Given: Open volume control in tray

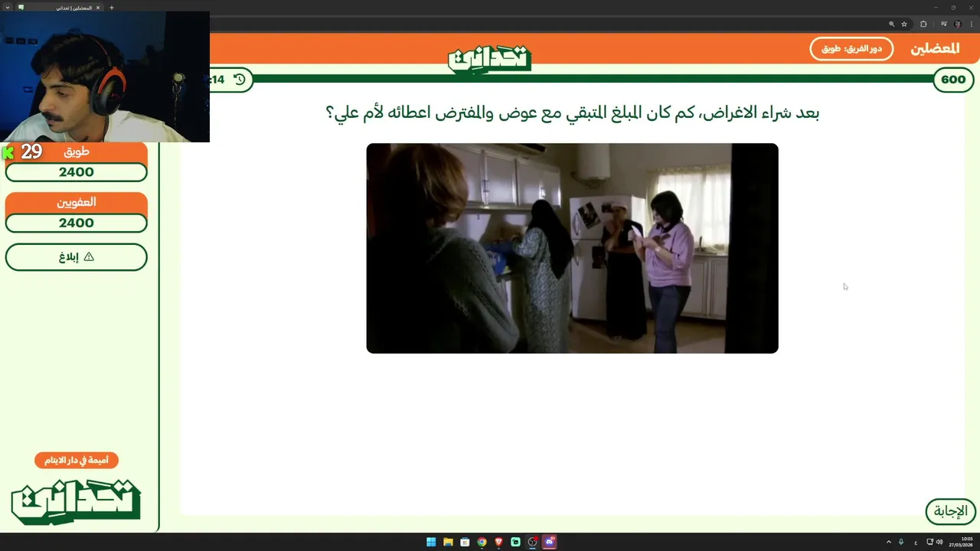Looking at the screenshot, I should (939, 542).
